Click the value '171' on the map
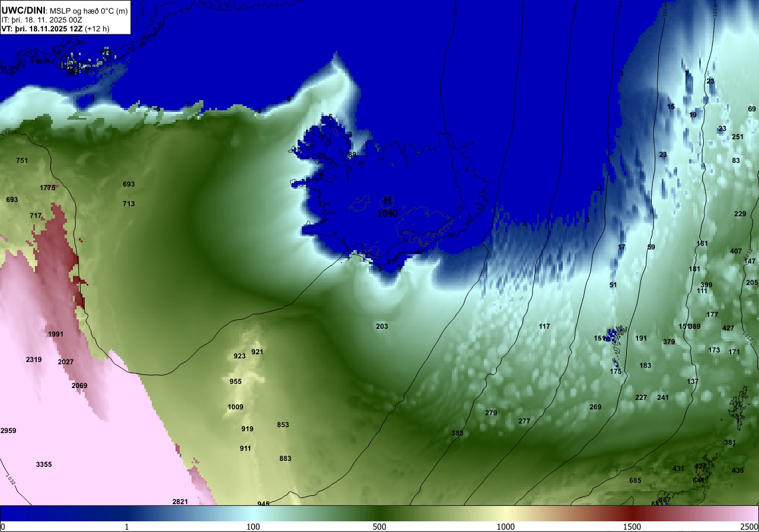 [734, 352]
